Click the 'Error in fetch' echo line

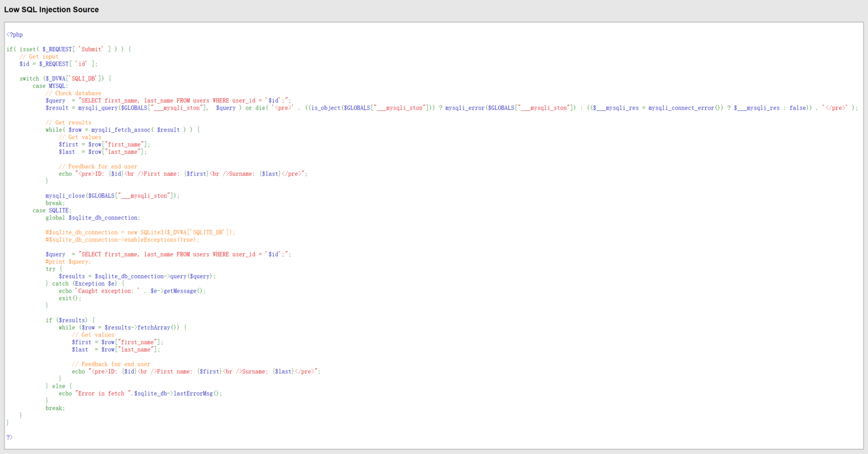[x=140, y=393]
